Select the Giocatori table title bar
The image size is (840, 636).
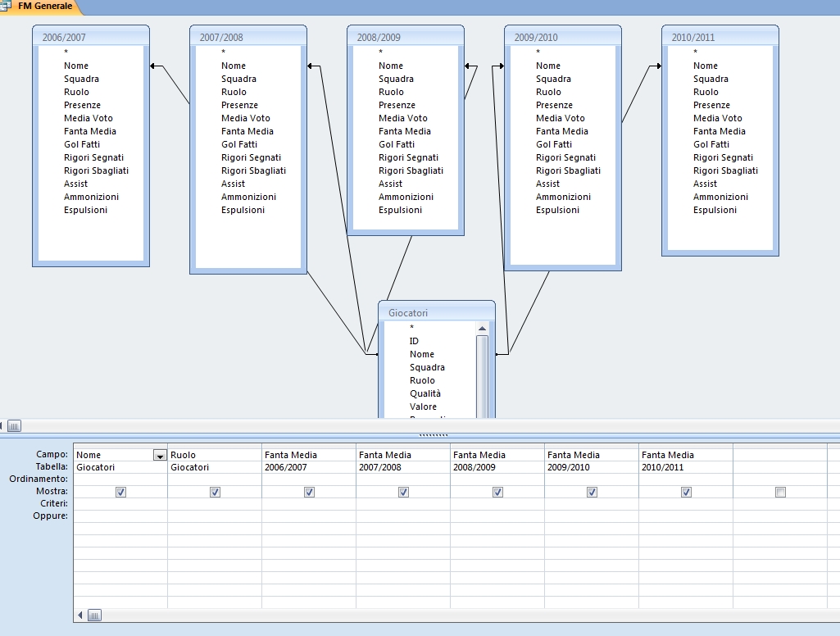click(436, 312)
